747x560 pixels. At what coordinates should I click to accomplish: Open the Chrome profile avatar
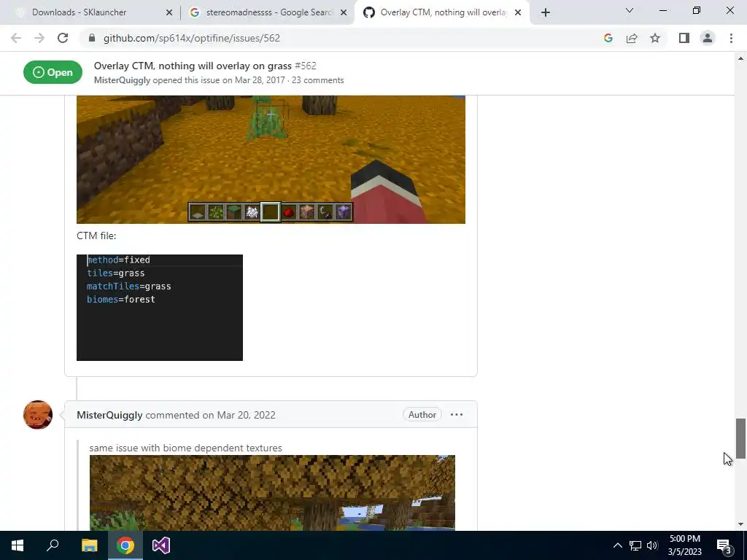pos(708,38)
